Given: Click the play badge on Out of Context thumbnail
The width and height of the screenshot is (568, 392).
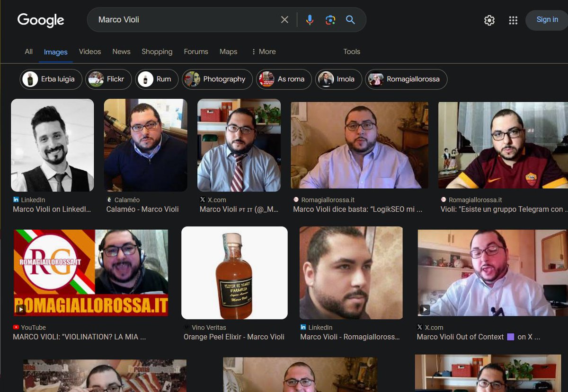Looking at the screenshot, I should (425, 309).
